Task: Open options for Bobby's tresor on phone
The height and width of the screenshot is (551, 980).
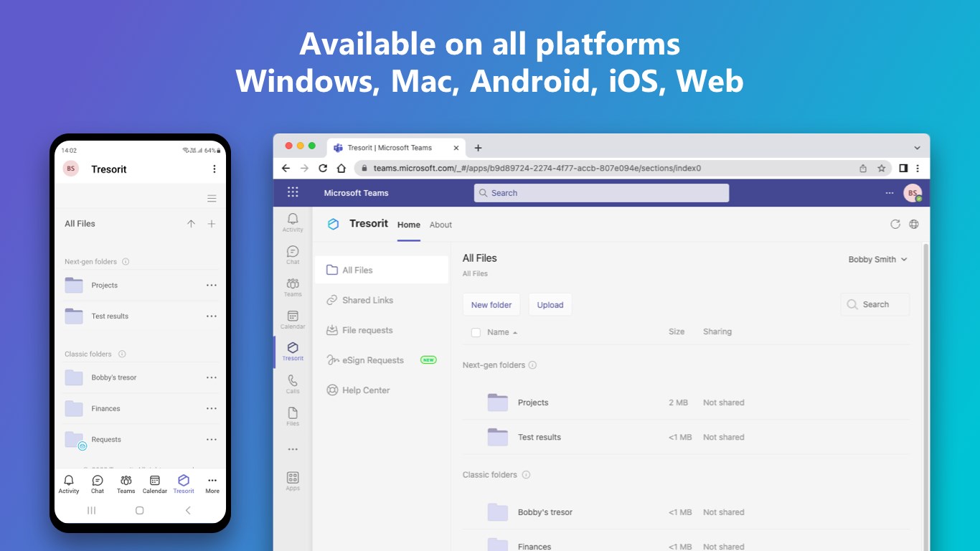Action: pos(212,377)
